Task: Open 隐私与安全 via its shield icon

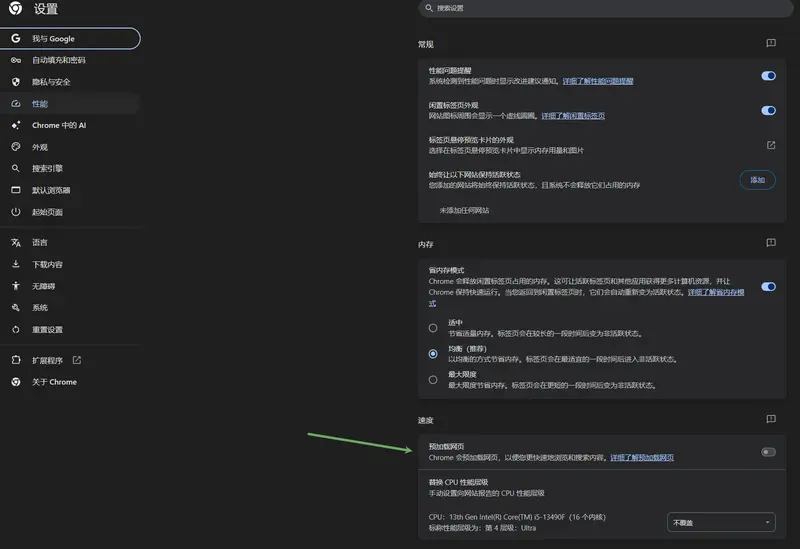Action: [16, 82]
